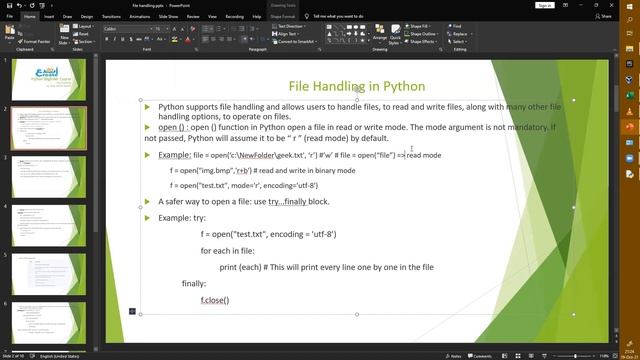
Task: Toggle Strikethrough formatting
Action: [139, 39]
